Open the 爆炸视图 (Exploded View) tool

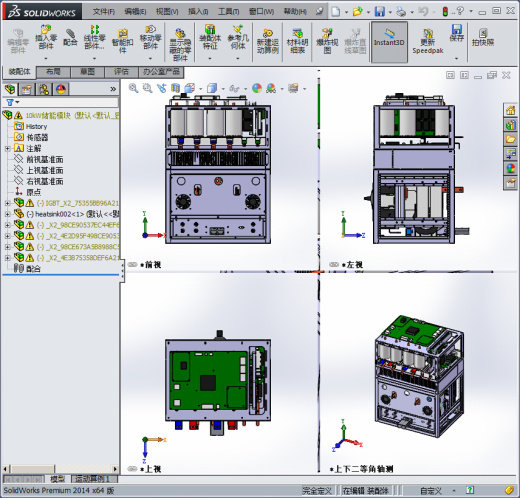tap(327, 41)
